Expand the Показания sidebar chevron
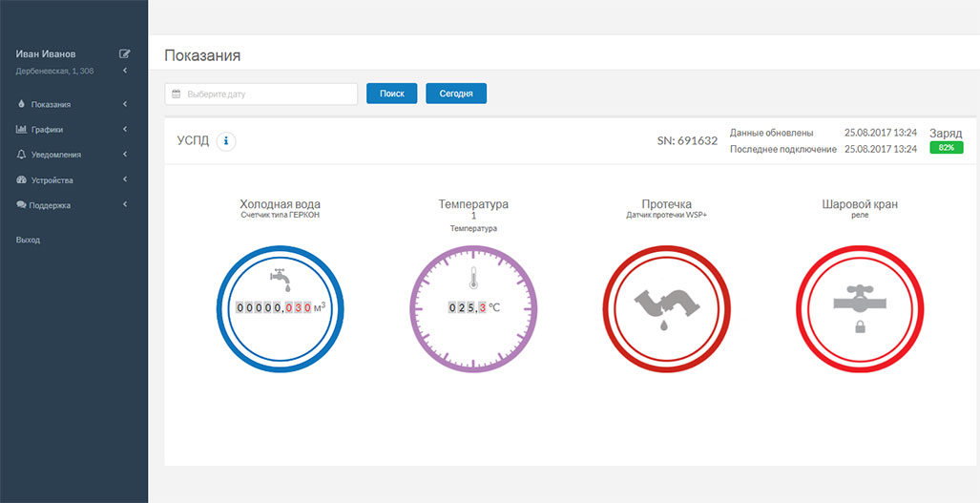980x503 pixels. (125, 104)
